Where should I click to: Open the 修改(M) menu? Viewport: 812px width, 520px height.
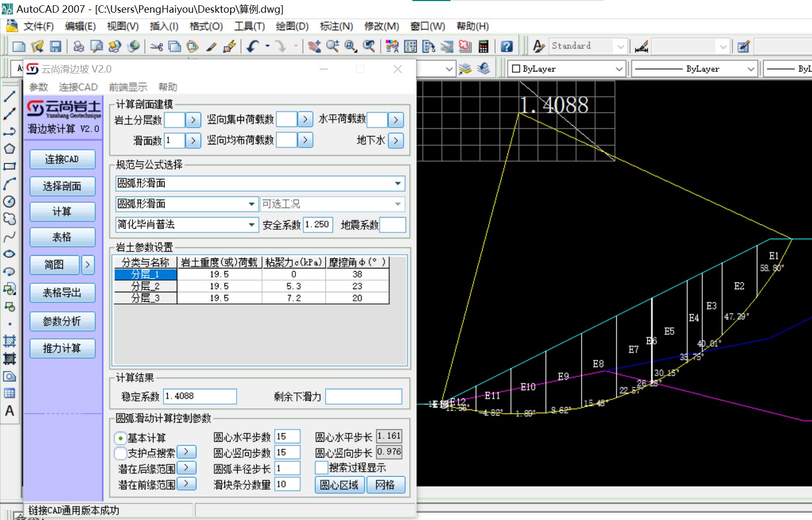(x=382, y=26)
